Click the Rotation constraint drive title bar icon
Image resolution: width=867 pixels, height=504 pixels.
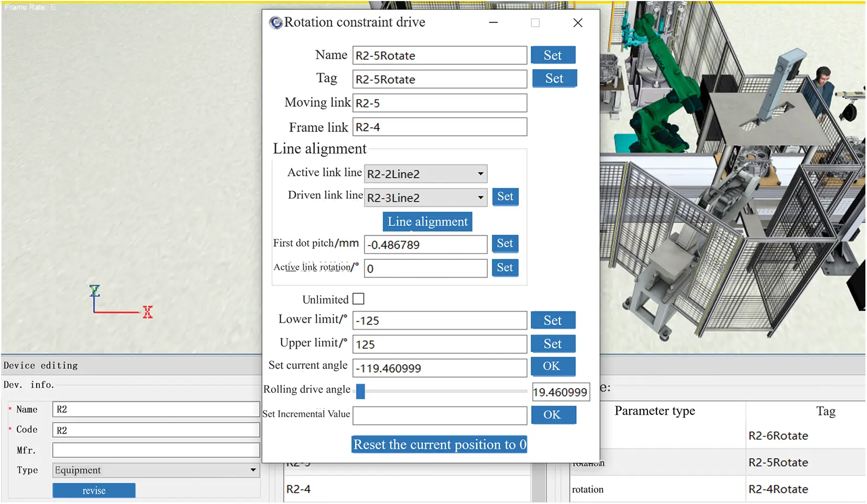276,23
